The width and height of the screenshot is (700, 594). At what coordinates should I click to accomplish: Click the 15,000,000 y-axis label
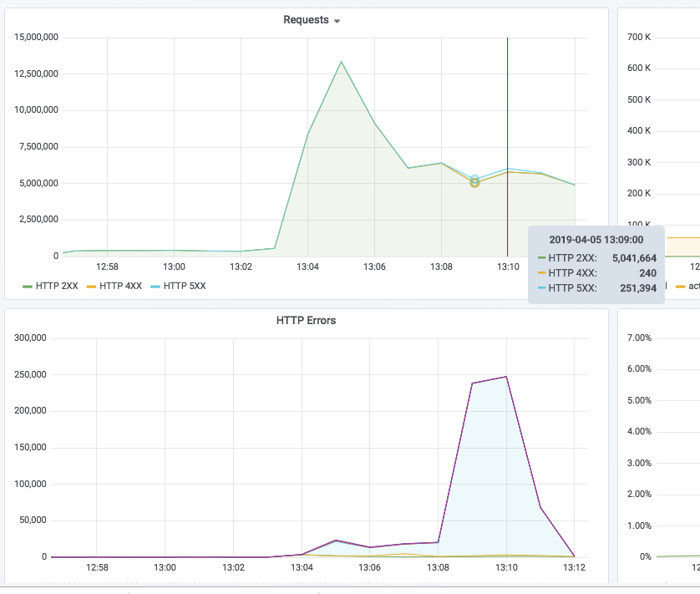[x=36, y=37]
